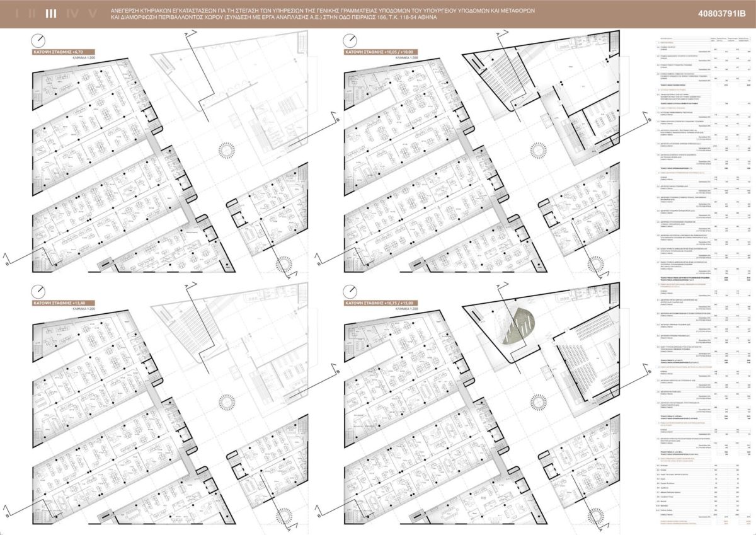Select the north arrow above the +13,40 plan label
The height and width of the screenshot is (535, 756).
(x=39, y=292)
